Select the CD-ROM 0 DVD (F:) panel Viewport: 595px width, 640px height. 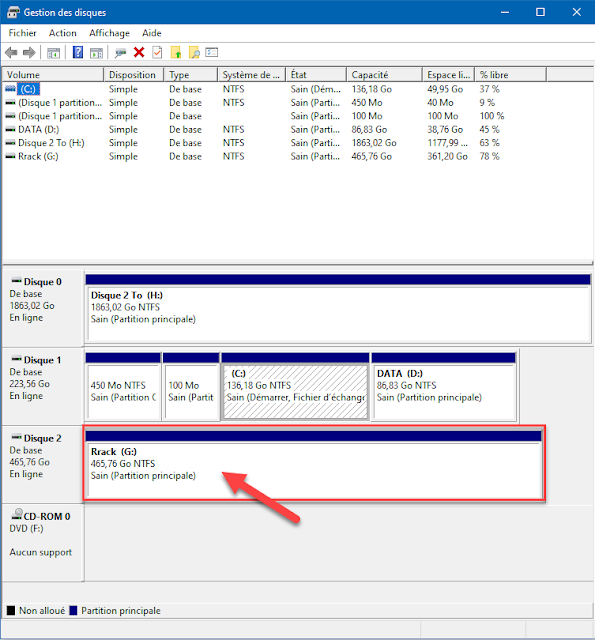pos(43,542)
